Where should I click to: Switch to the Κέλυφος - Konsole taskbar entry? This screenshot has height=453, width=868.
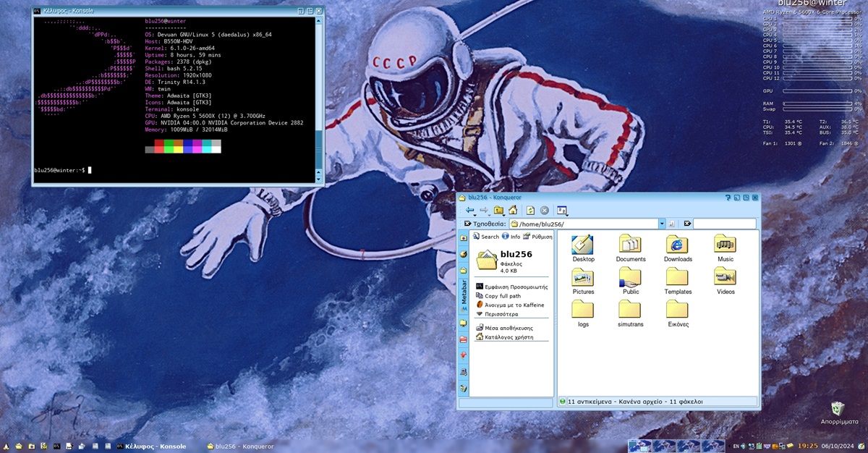tap(152, 446)
